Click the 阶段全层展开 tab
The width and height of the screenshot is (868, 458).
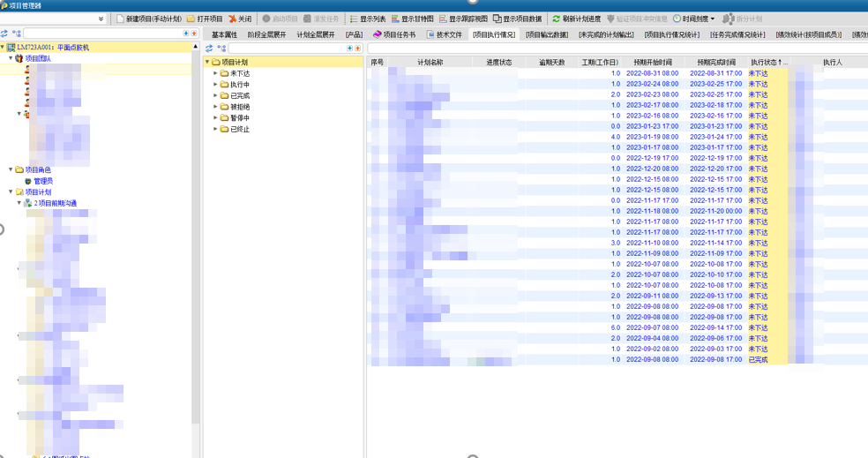[266, 34]
